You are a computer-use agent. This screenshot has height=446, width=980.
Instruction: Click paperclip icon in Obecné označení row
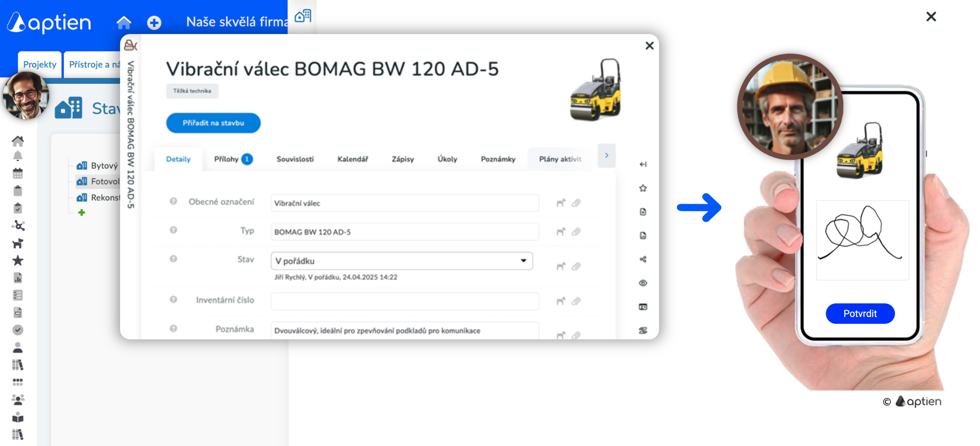tap(576, 203)
